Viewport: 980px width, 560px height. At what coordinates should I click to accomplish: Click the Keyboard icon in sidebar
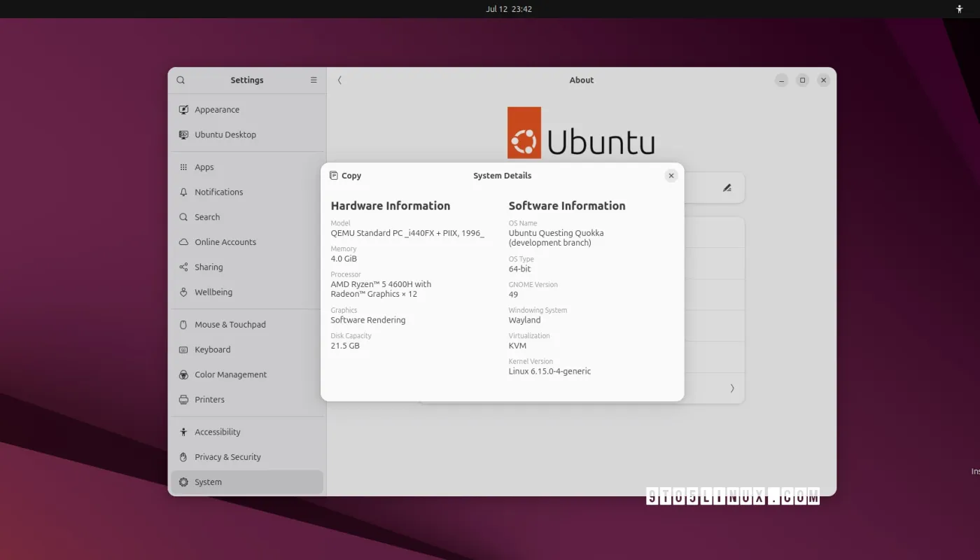[x=183, y=350]
